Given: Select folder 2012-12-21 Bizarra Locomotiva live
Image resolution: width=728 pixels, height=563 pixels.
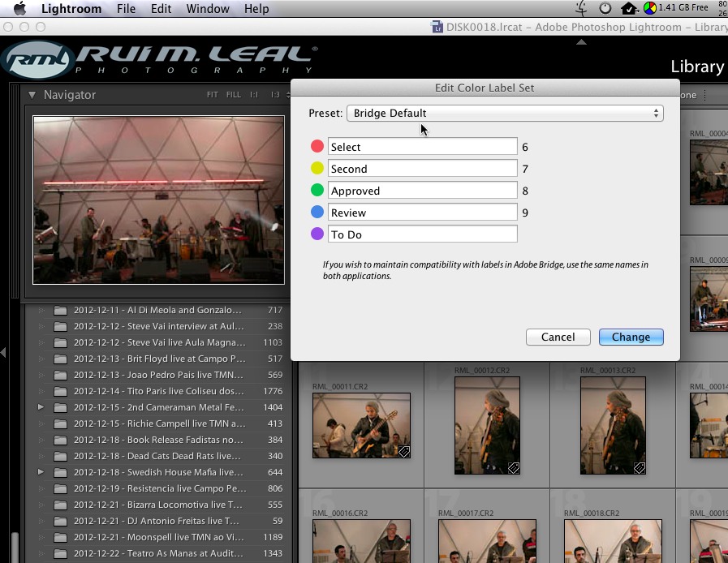Looking at the screenshot, I should 158,505.
